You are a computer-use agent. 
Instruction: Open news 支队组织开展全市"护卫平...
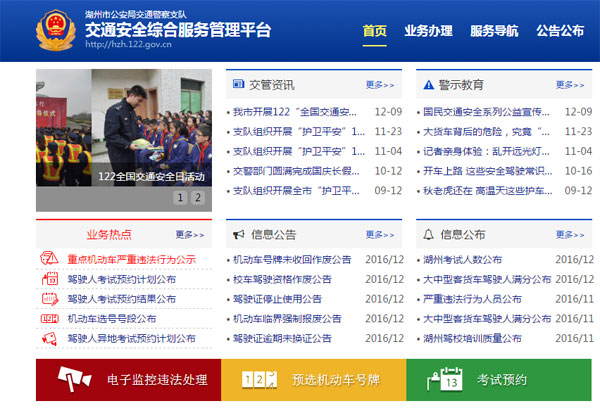(296, 191)
